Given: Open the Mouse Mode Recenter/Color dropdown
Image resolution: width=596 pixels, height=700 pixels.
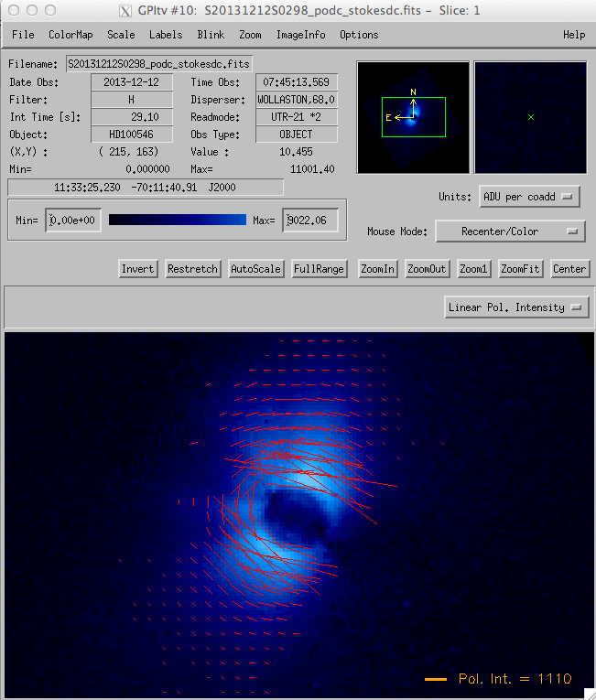Looking at the screenshot, I should tap(510, 232).
